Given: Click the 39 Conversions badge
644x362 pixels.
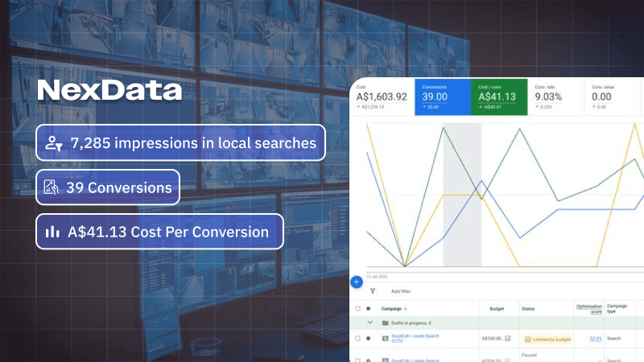Looking at the screenshot, I should click(x=108, y=187).
